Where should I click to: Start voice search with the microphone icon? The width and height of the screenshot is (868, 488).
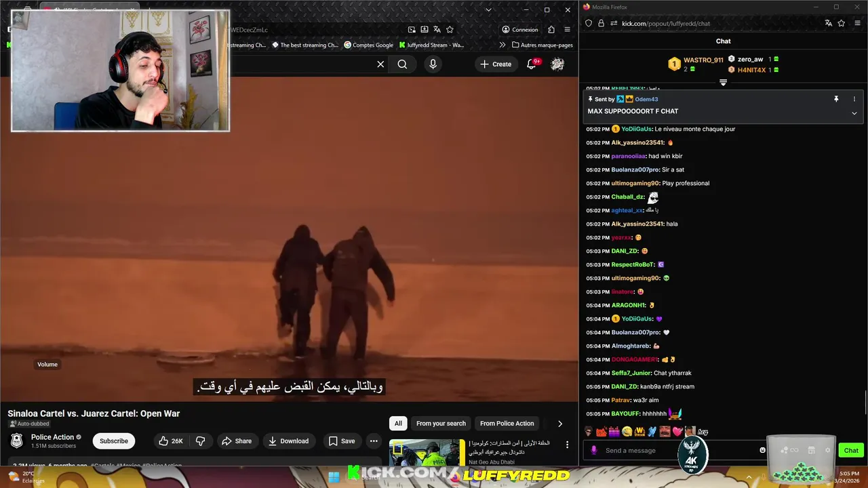(433, 64)
